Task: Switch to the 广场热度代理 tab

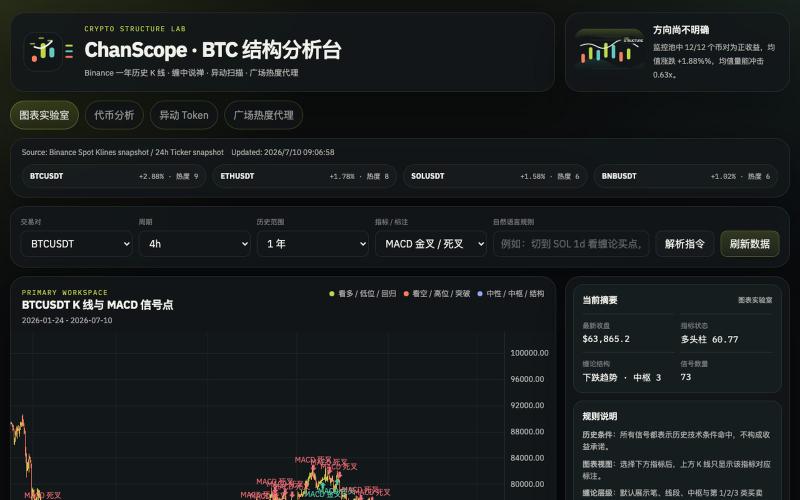Action: pos(263,115)
